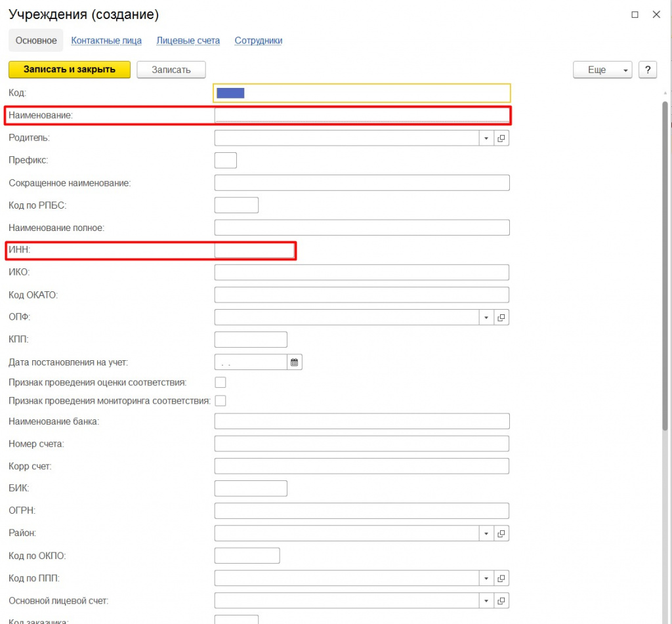Open form for Родитель field
The image size is (672, 624).
point(501,138)
